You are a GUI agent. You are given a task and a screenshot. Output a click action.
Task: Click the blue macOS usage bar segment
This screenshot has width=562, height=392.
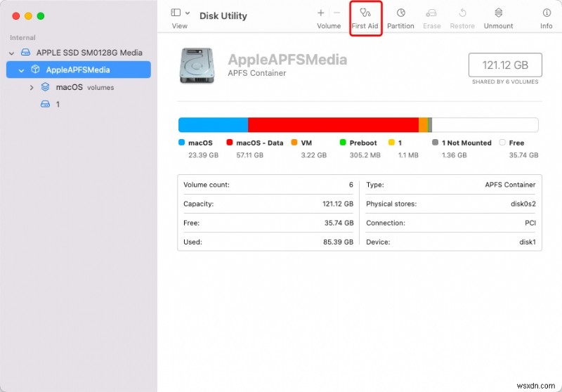(214, 124)
